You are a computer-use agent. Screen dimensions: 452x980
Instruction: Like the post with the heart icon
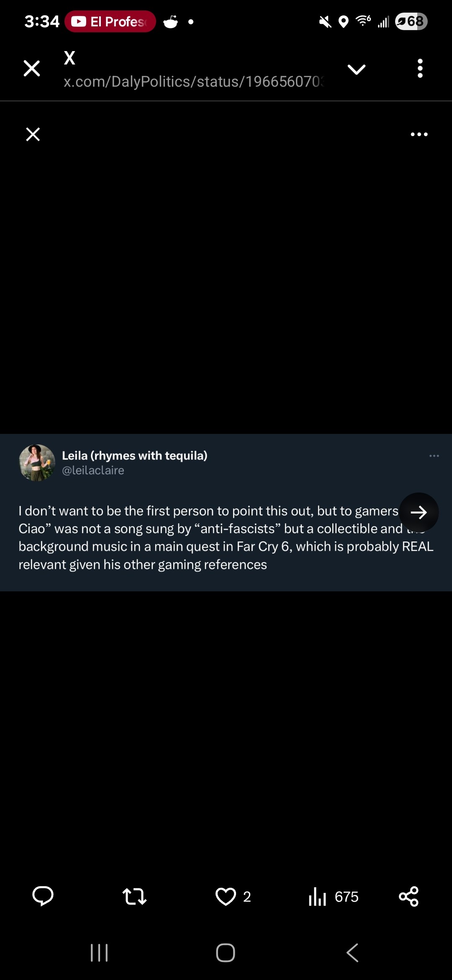point(226,896)
